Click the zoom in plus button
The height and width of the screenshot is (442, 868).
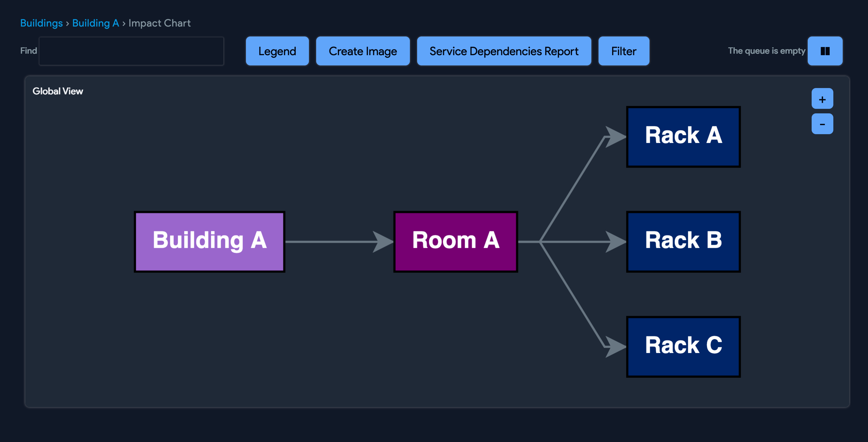tap(822, 99)
